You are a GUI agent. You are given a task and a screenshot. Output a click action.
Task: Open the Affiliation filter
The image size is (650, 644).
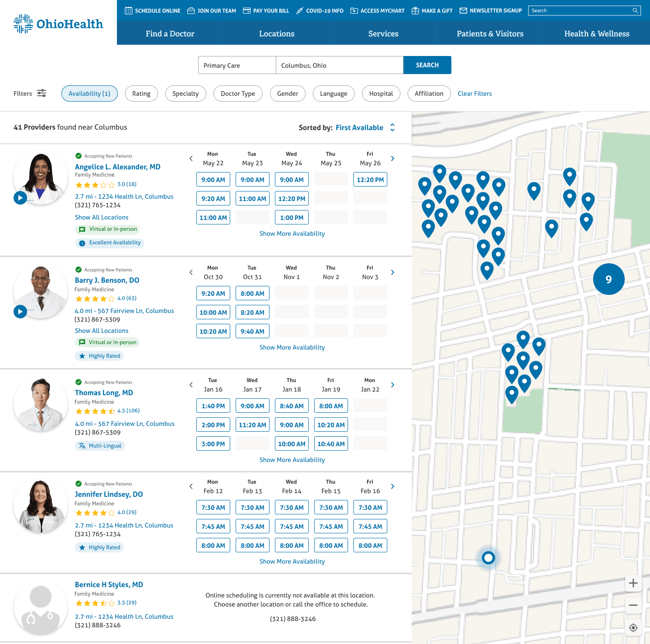429,93
